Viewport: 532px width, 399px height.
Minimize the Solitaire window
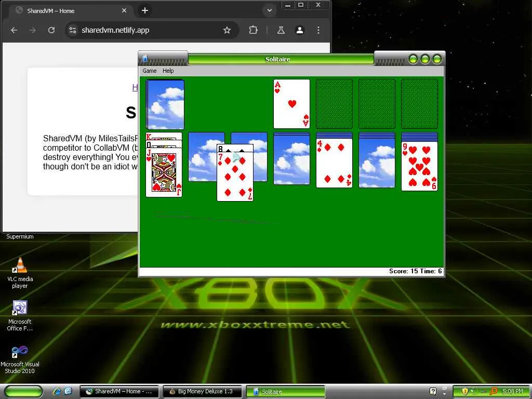[413, 59]
